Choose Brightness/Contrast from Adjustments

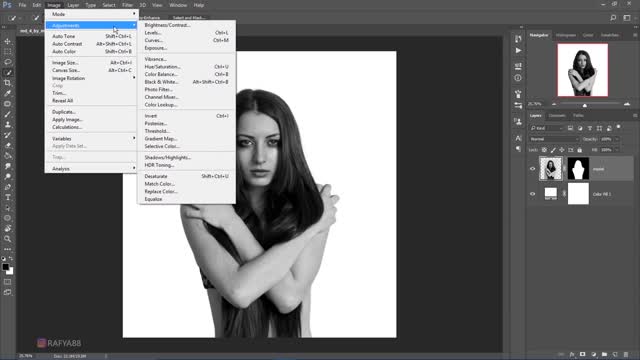pos(187,25)
